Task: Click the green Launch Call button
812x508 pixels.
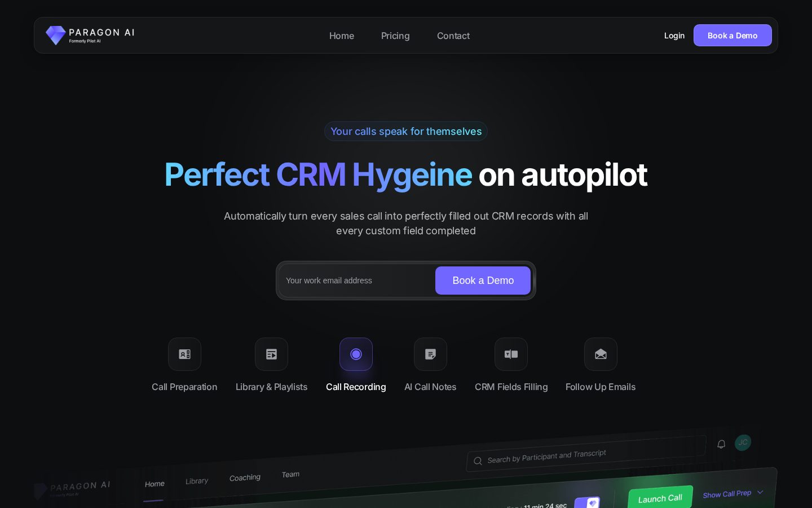Action: 660,498
